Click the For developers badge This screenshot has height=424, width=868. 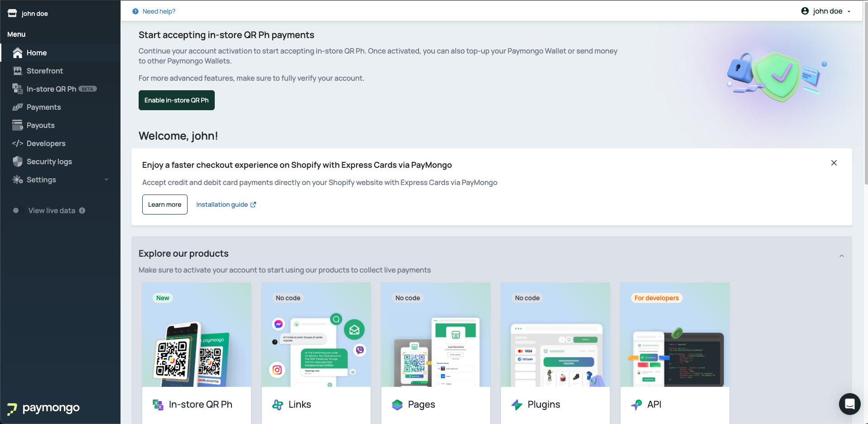pos(656,298)
